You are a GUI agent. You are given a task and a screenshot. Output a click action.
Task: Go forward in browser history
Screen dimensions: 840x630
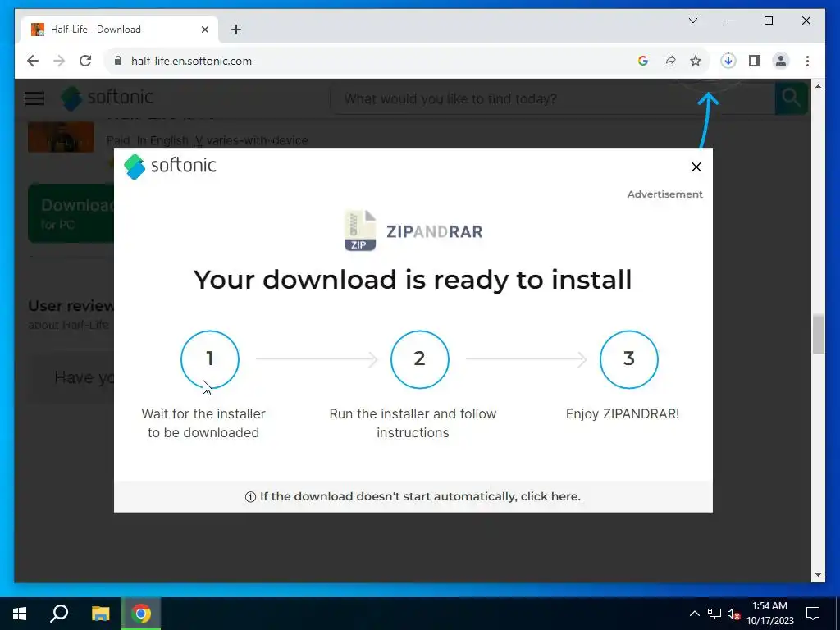click(59, 61)
